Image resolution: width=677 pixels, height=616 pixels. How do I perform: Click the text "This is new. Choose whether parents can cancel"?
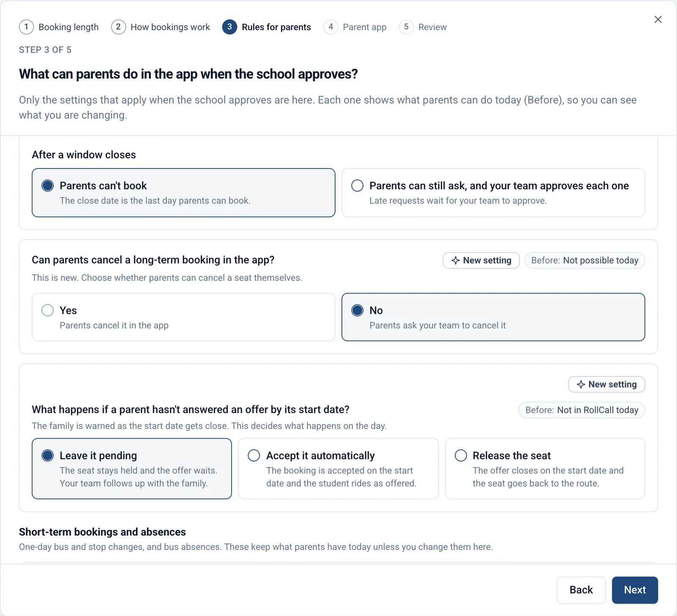[x=167, y=278]
